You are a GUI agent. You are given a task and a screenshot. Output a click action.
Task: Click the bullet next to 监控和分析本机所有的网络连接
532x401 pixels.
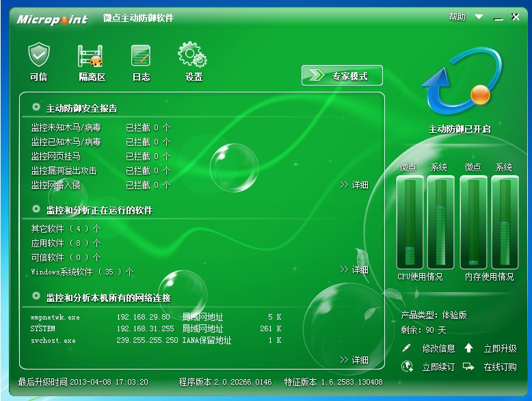(x=36, y=296)
